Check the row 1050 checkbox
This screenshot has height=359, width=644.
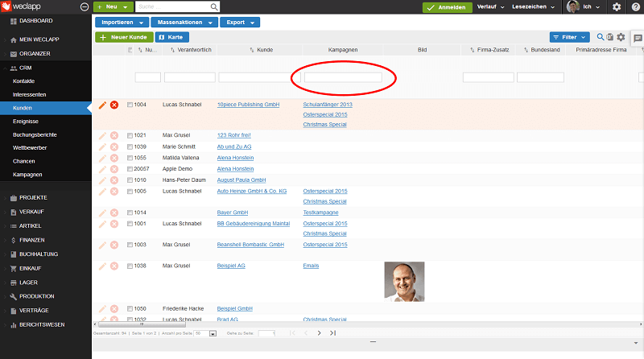tap(130, 308)
